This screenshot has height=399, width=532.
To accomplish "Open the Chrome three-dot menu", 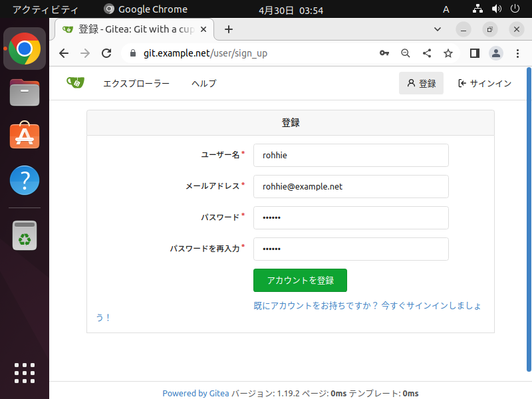I will click(517, 53).
